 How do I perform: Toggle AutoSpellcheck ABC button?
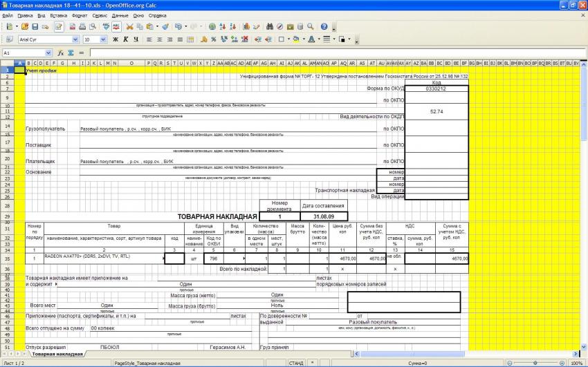pos(116,26)
